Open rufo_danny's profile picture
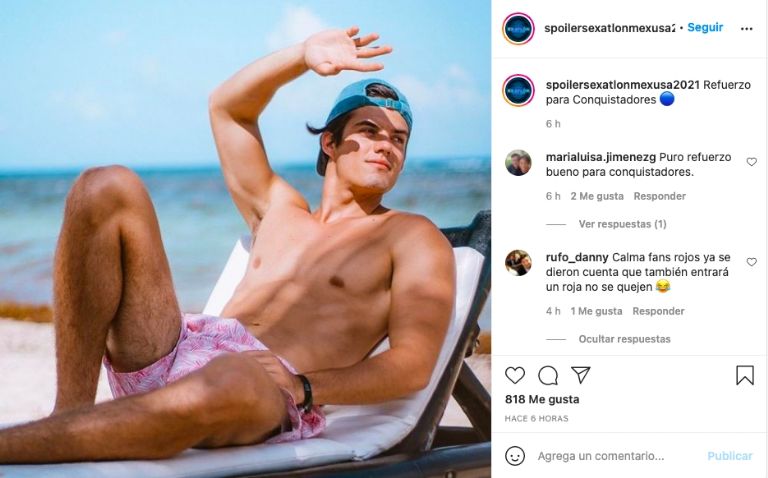This screenshot has width=768, height=478. tap(518, 263)
